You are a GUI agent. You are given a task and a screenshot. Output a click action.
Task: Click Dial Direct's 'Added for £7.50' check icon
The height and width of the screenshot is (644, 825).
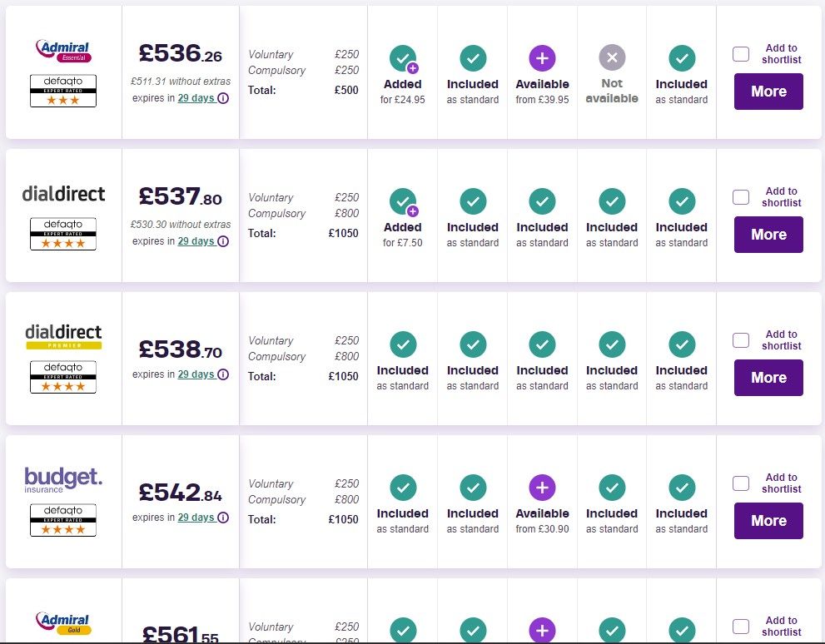click(403, 201)
